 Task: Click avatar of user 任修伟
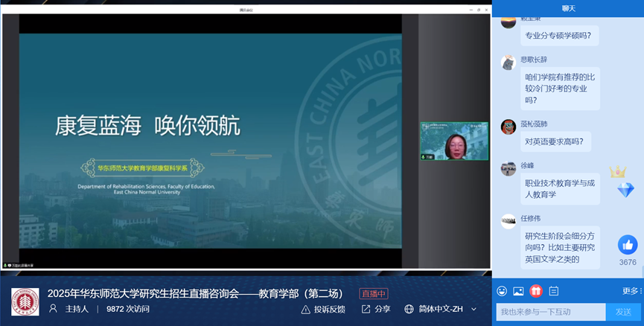point(508,221)
